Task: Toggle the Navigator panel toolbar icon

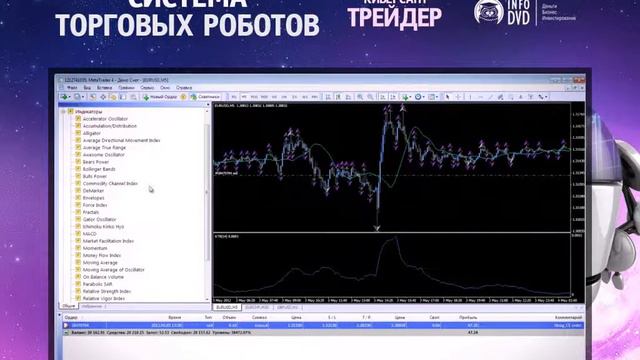Action: coord(113,97)
